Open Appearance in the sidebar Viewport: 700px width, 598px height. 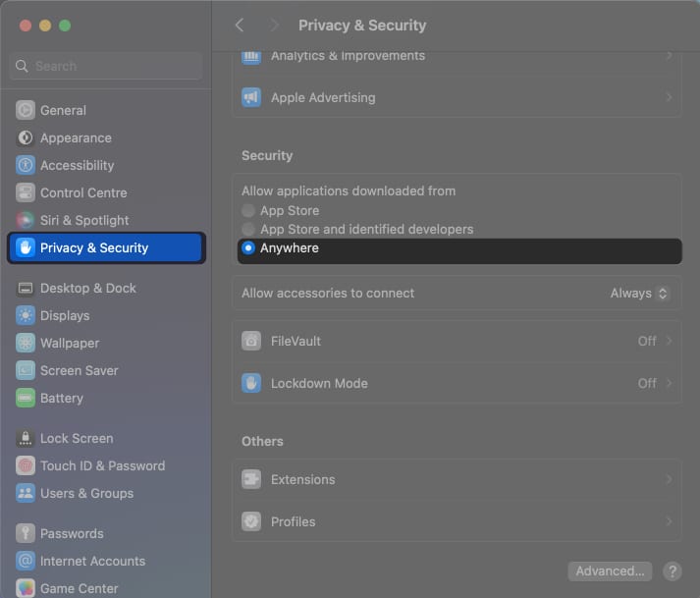(x=106, y=137)
